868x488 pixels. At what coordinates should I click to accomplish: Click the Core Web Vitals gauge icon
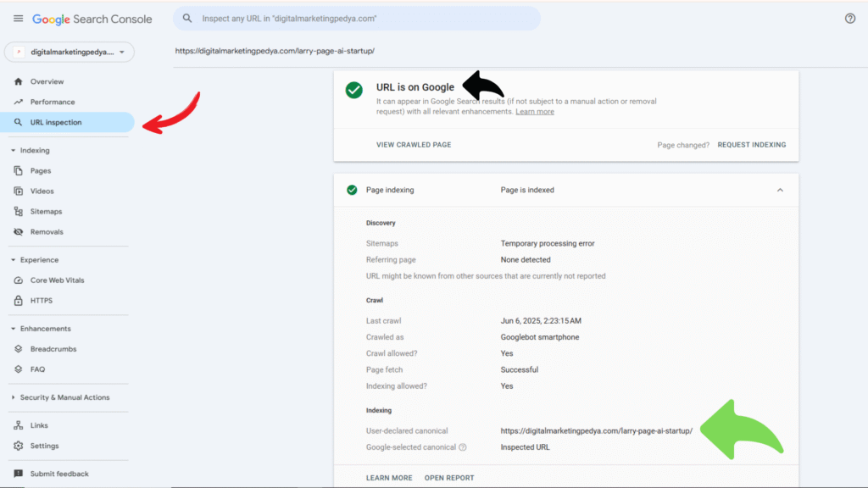19,280
